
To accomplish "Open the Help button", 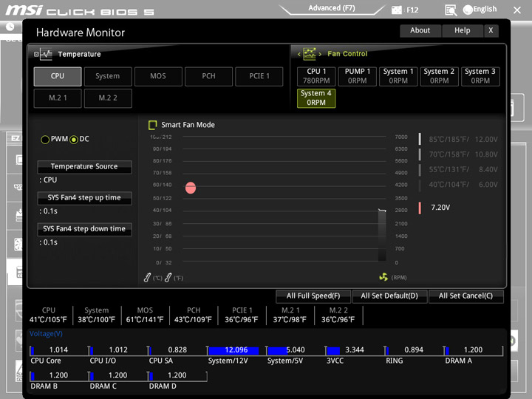I will coord(462,30).
